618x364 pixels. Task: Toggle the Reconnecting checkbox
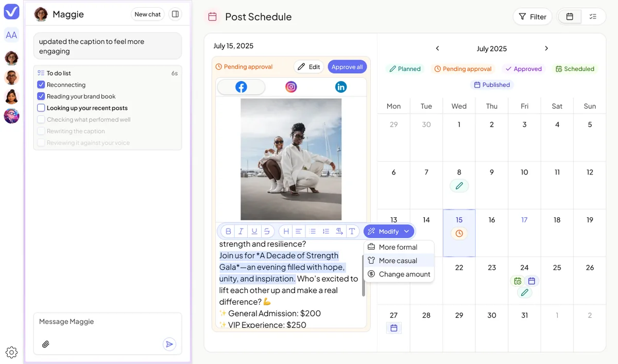(x=41, y=84)
